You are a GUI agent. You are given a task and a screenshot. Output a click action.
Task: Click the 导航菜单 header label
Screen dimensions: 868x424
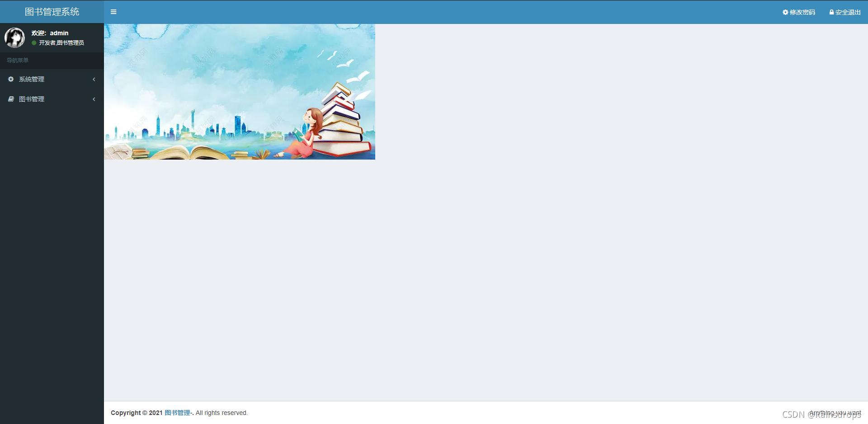click(x=18, y=60)
